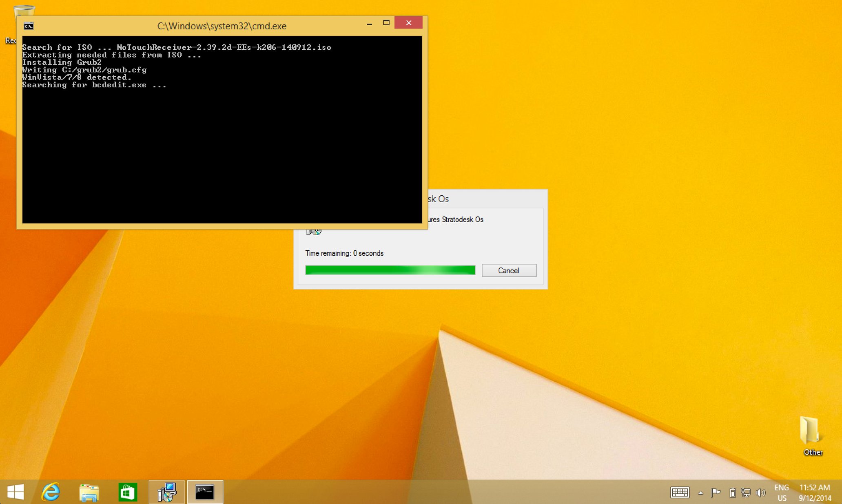Click the Windows Start button
Viewport: 842px width, 504px height.
16,492
